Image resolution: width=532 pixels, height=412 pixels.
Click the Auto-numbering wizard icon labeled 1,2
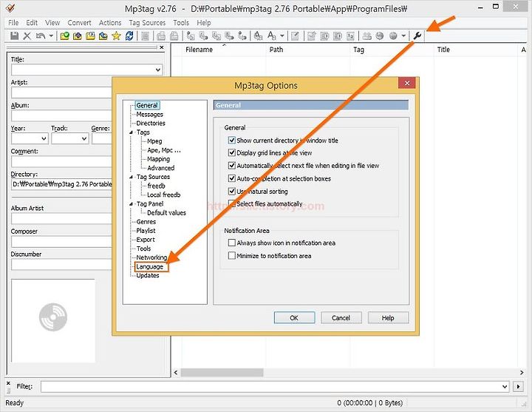tap(351, 36)
